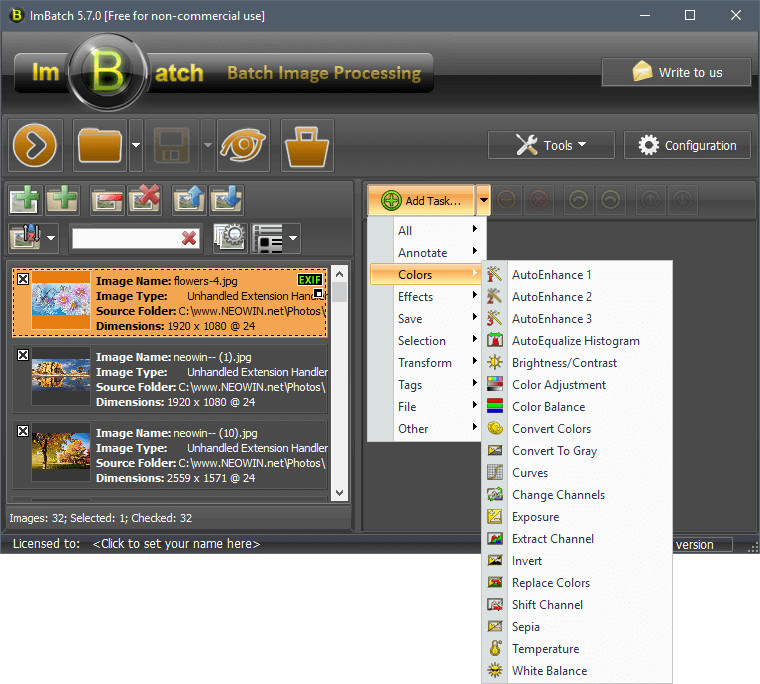760x684 pixels.
Task: Open the Save task category
Action: point(425,318)
